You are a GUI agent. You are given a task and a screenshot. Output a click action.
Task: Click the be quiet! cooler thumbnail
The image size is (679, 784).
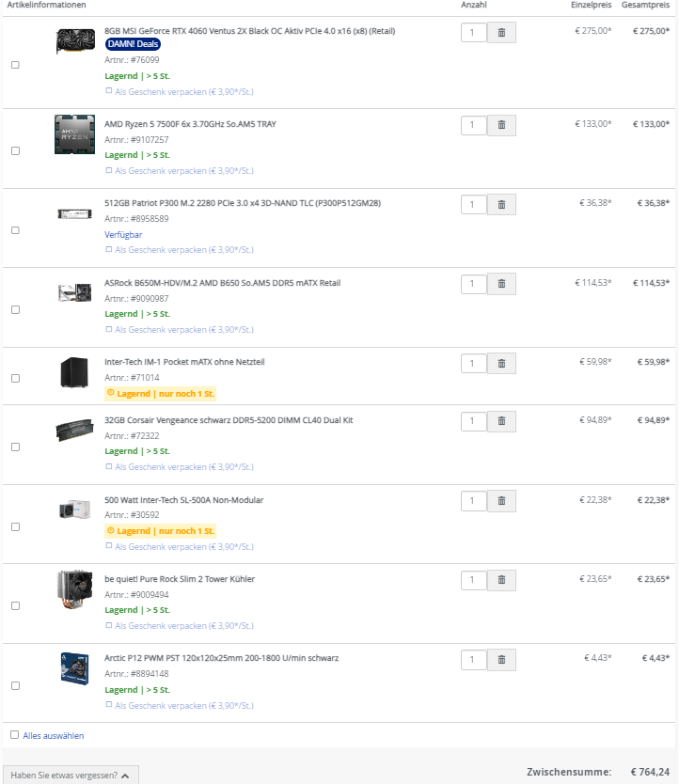[x=75, y=589]
